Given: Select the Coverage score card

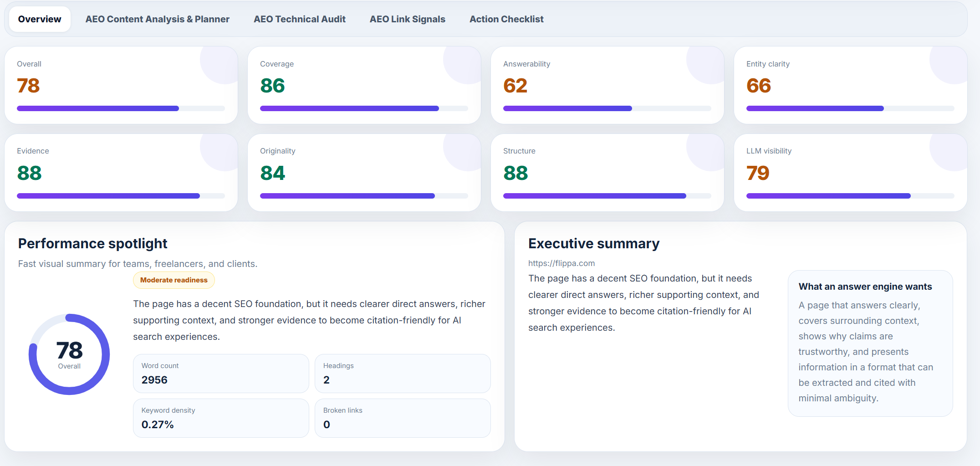Looking at the screenshot, I should click(364, 85).
